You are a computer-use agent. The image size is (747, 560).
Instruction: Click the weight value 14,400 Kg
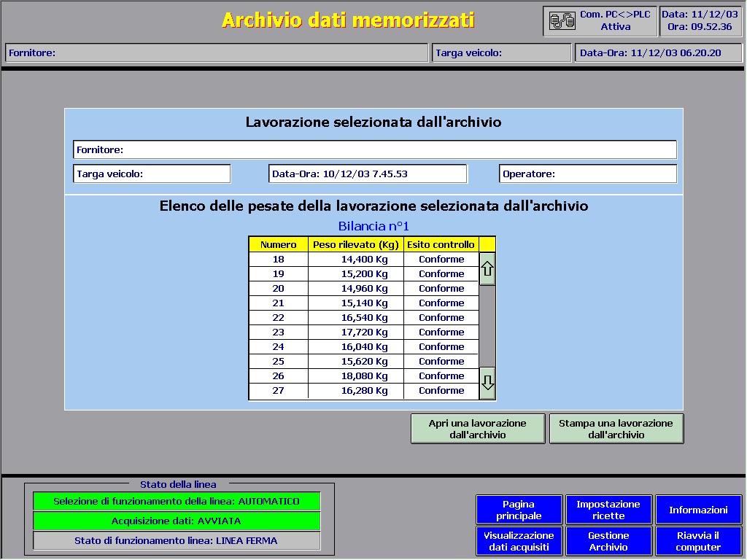point(365,260)
